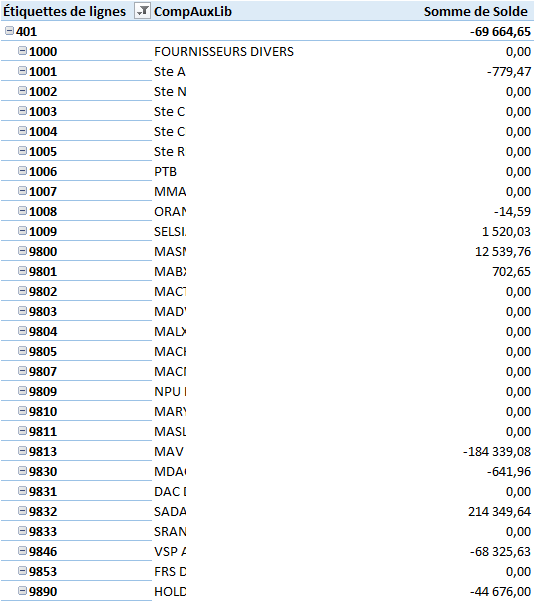
Task: Collapse the 9803 row
Action: click(x=23, y=310)
